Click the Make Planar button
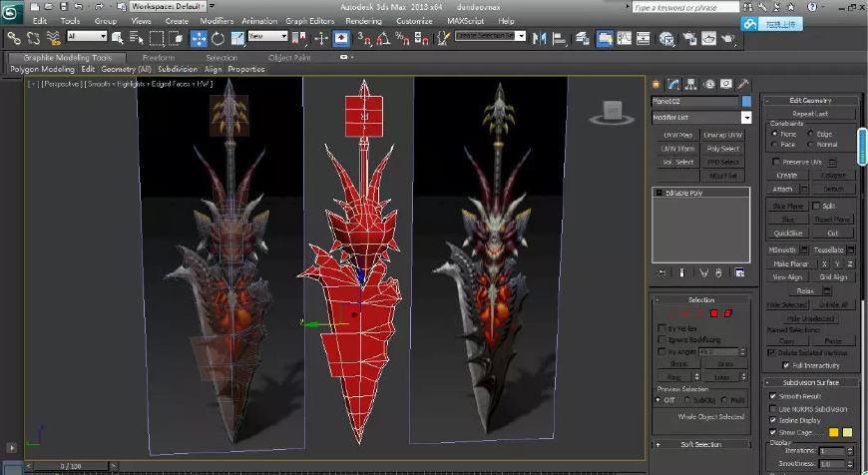 coord(791,264)
